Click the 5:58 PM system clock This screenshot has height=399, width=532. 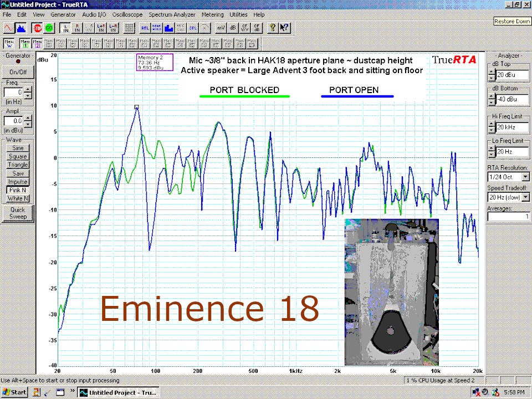tap(514, 392)
